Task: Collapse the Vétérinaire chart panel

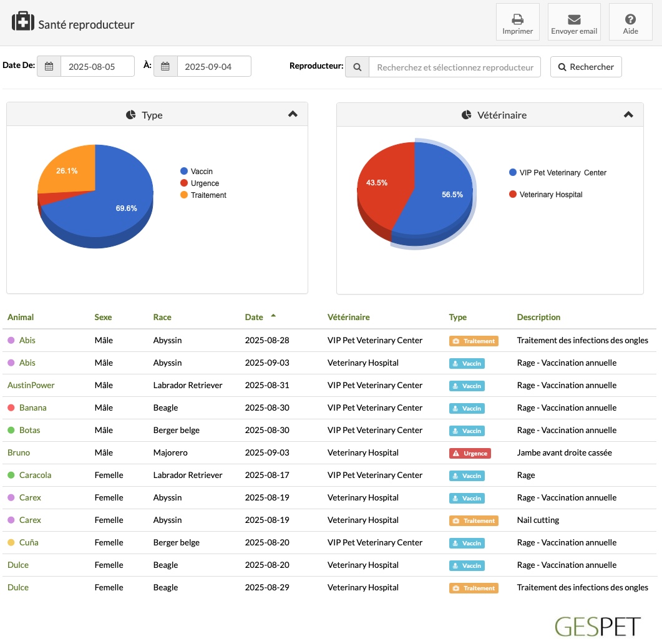Action: tap(628, 114)
